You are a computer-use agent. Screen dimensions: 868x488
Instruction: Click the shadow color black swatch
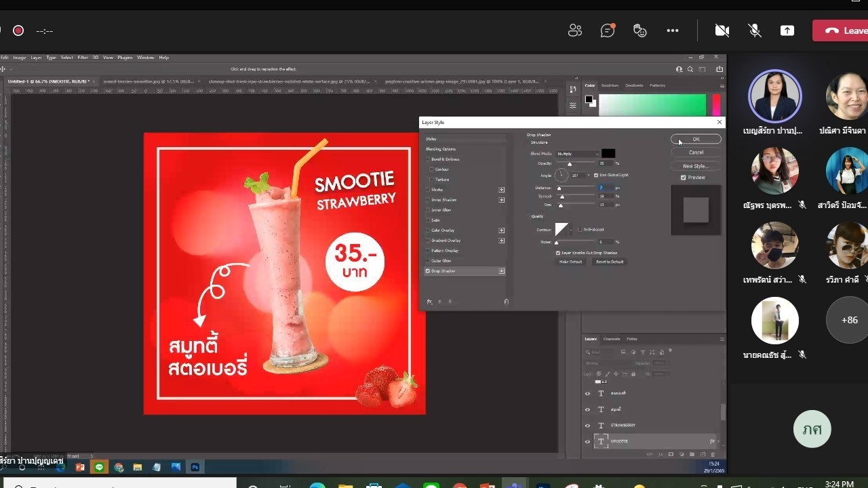pyautogui.click(x=608, y=154)
